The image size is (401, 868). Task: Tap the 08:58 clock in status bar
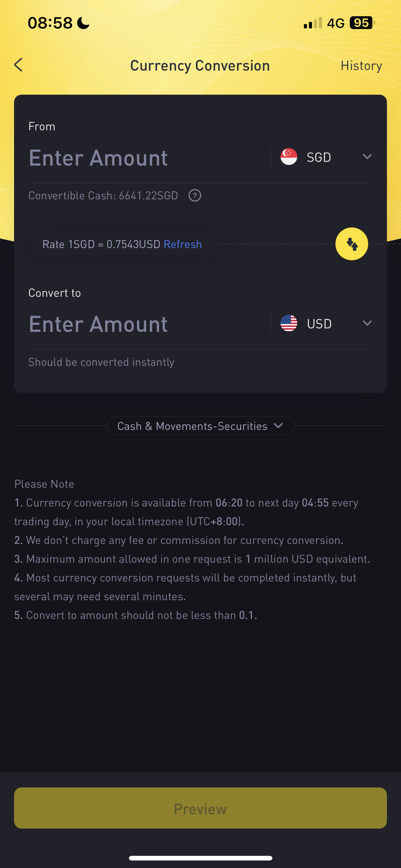pos(50,23)
